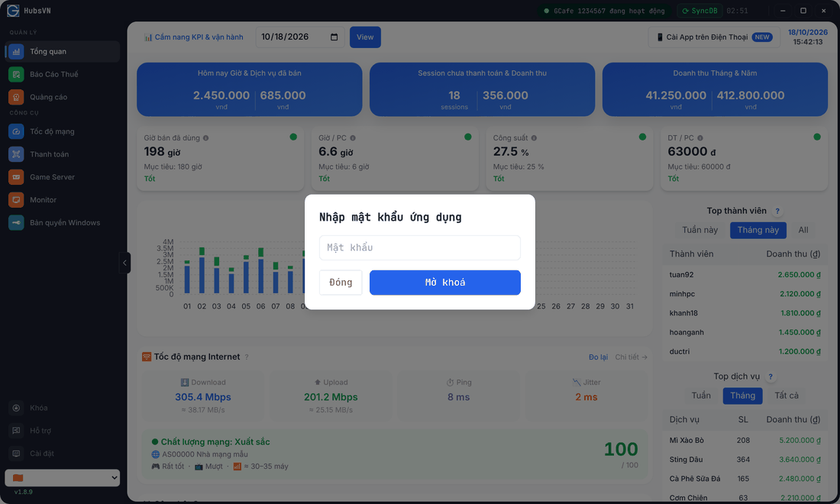Screen dimensions: 840x504
Task: Click the View button
Action: tap(365, 37)
